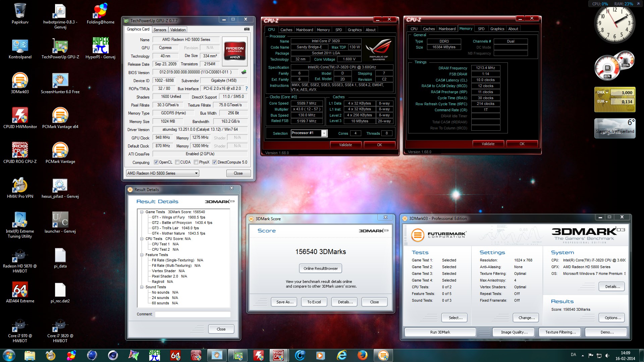Click the DKK value field 1,000

(x=622, y=93)
